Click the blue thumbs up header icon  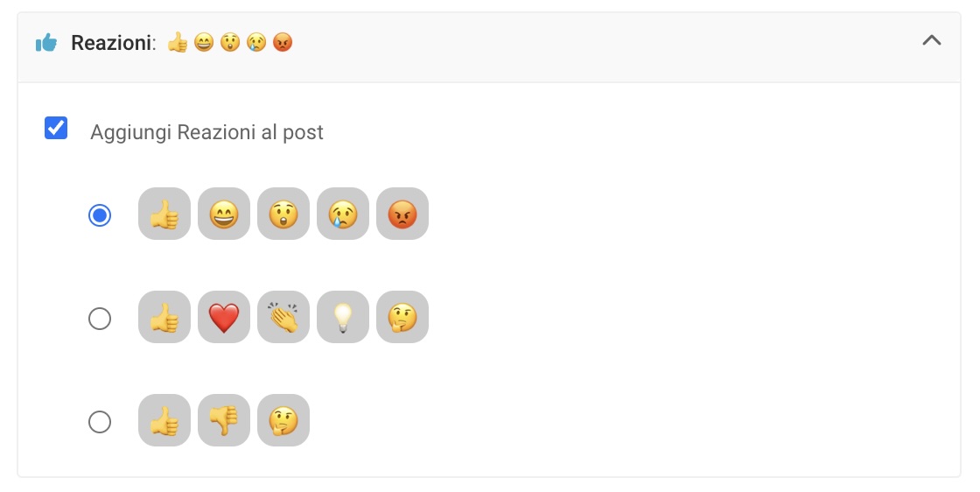46,42
